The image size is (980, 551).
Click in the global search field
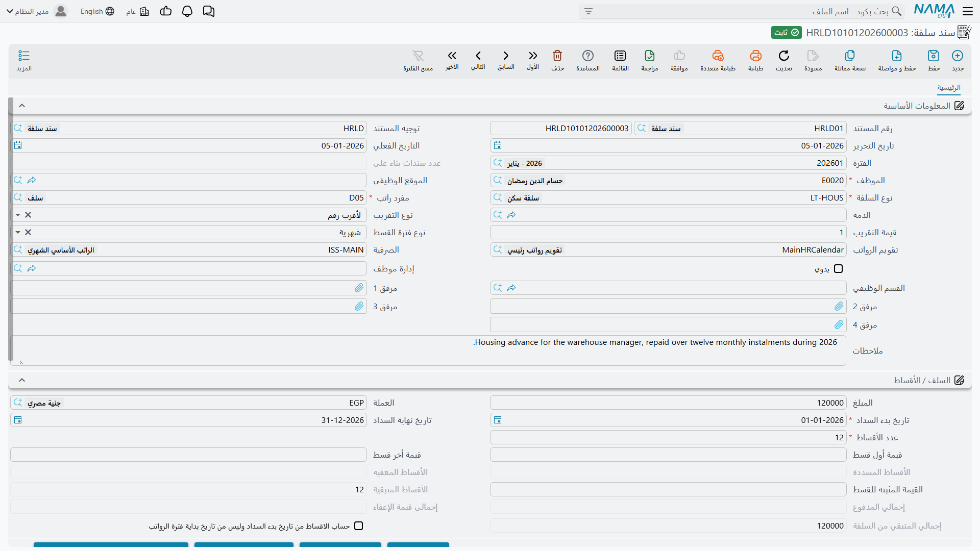(742, 11)
